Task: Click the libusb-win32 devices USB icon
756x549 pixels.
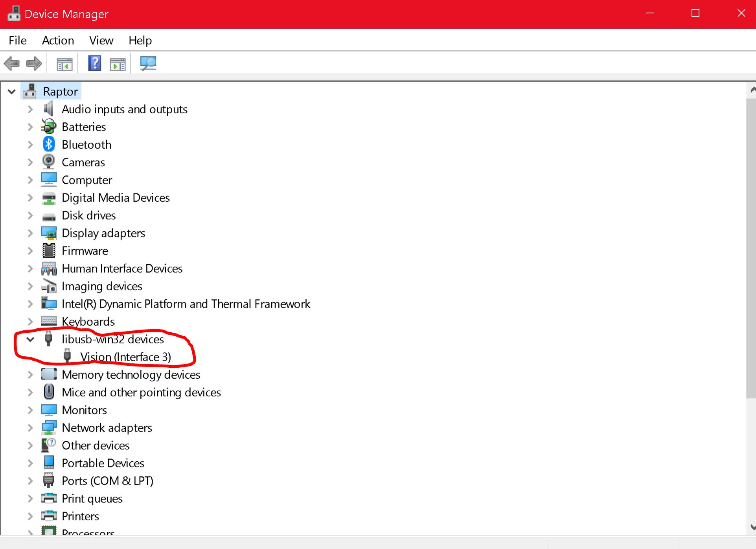Action: pos(48,339)
